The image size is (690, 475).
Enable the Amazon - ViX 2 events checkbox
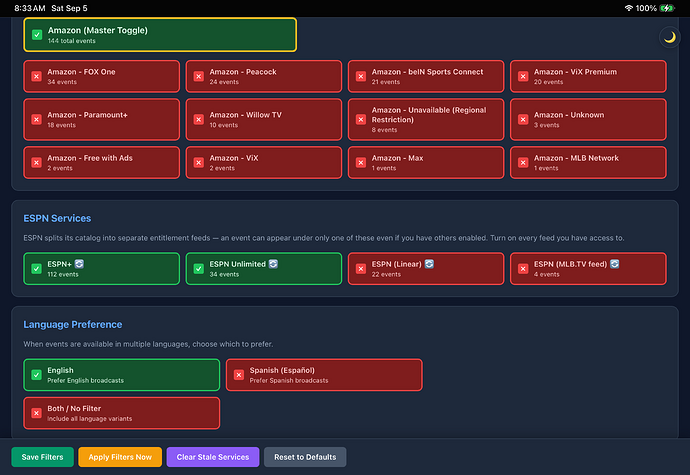click(199, 162)
